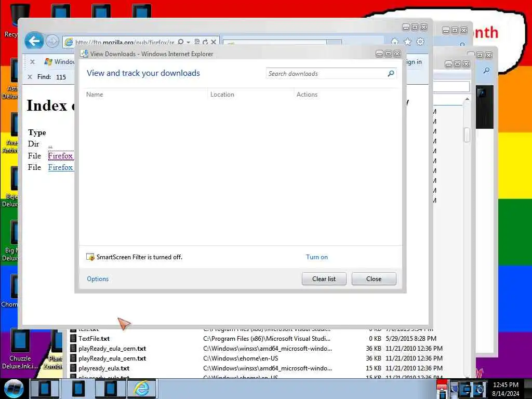
Task: Close the Find bar with its X
Action: [30, 77]
